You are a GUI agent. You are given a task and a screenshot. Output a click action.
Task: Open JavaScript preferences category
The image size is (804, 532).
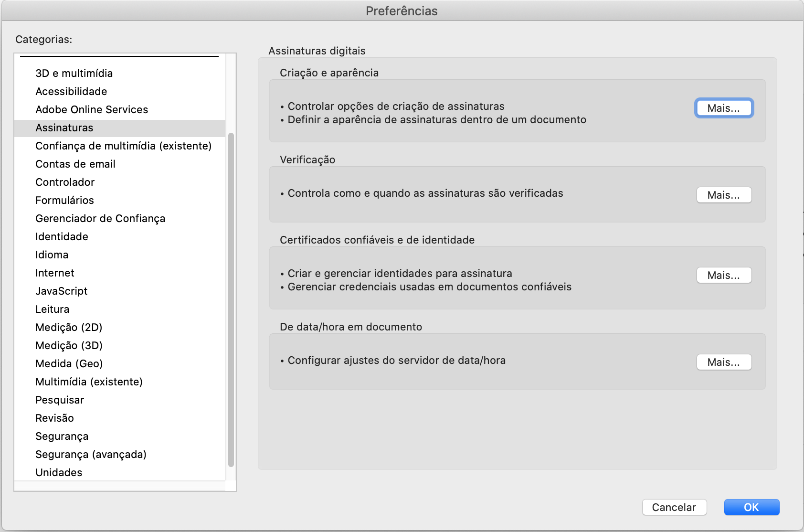pos(120,291)
